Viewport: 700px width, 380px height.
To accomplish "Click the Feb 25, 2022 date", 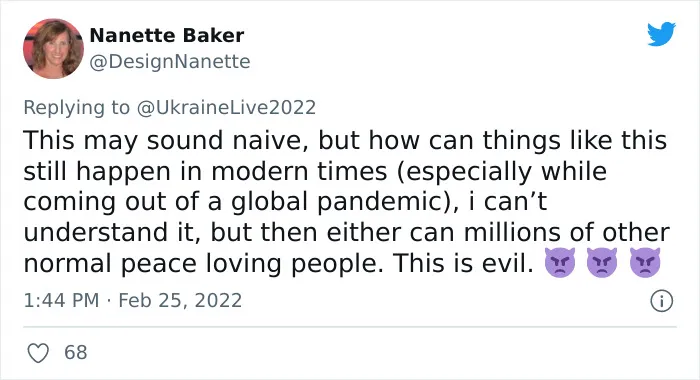I will pos(180,301).
